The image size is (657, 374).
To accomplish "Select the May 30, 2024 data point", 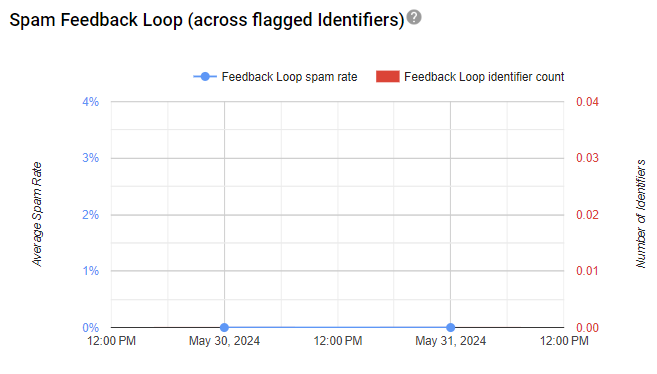I will (x=224, y=327).
